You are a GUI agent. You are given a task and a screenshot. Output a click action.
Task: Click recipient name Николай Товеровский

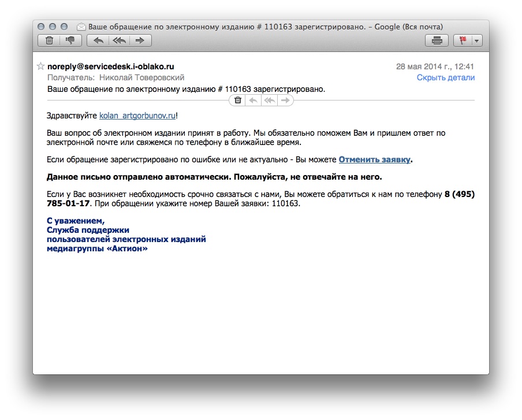click(141, 77)
